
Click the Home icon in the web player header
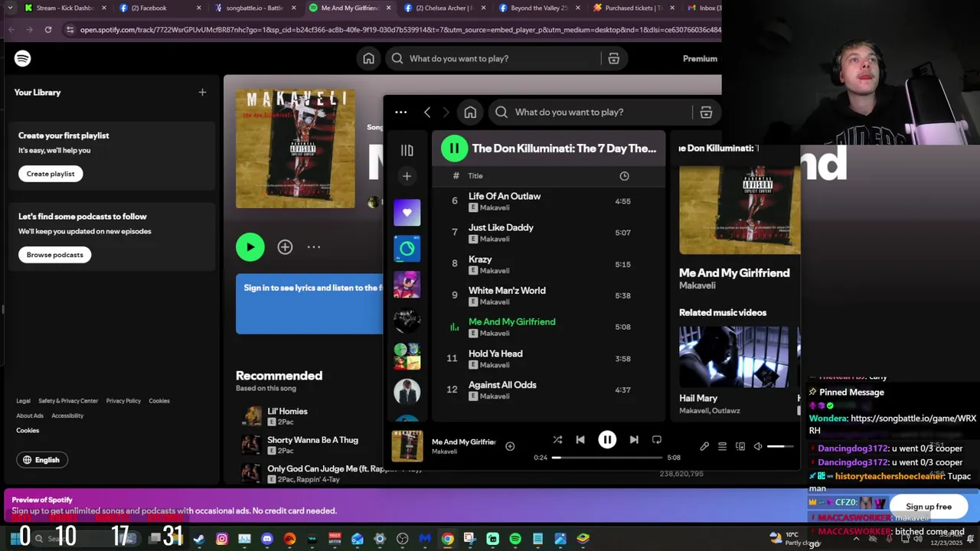pos(369,58)
